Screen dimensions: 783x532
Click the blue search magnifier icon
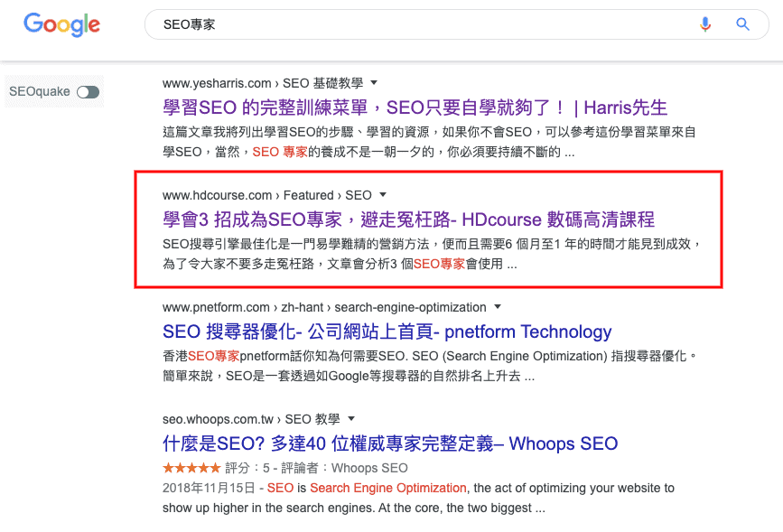(x=742, y=24)
